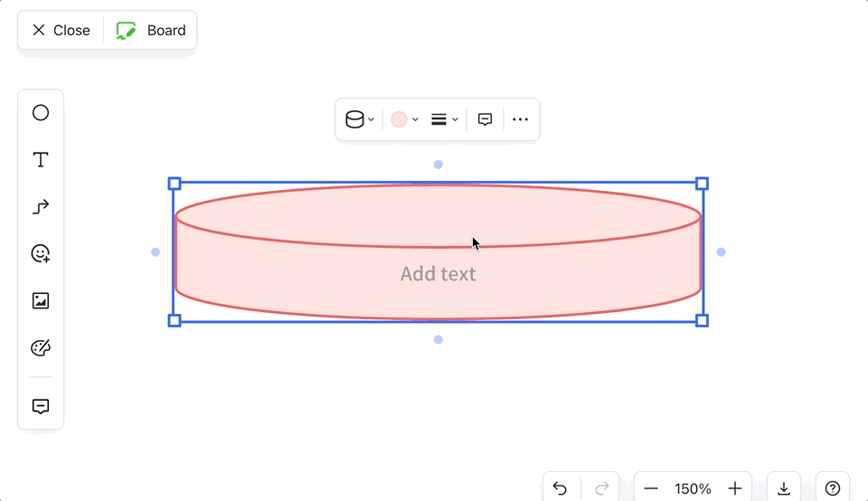The height and width of the screenshot is (501, 868).
Task: Open the fill color dropdown
Action: click(x=404, y=119)
